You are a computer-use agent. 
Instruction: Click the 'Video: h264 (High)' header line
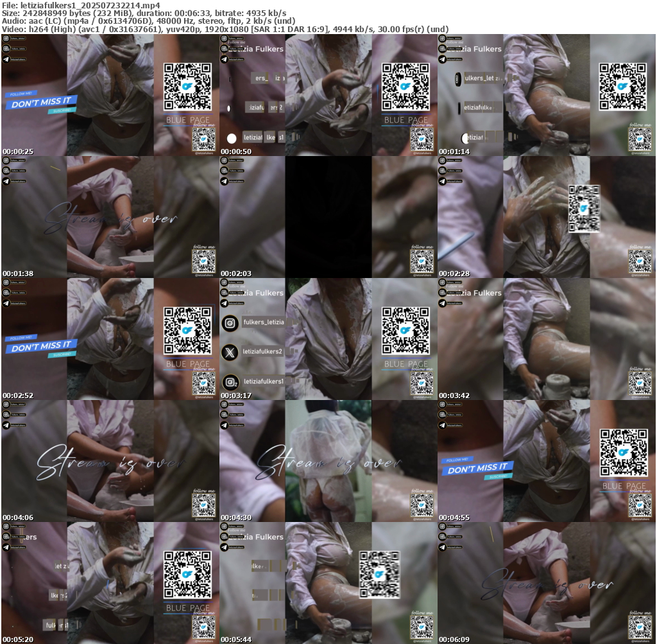pos(225,30)
